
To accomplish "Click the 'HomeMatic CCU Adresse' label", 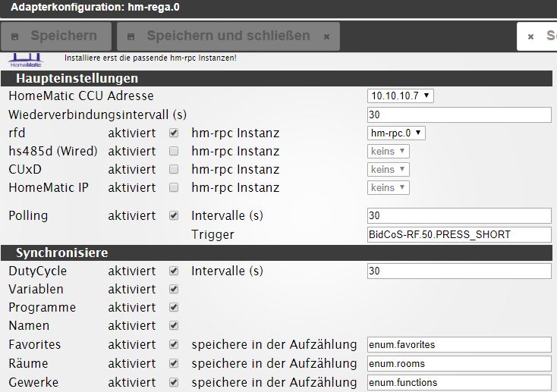I will pyautogui.click(x=81, y=96).
